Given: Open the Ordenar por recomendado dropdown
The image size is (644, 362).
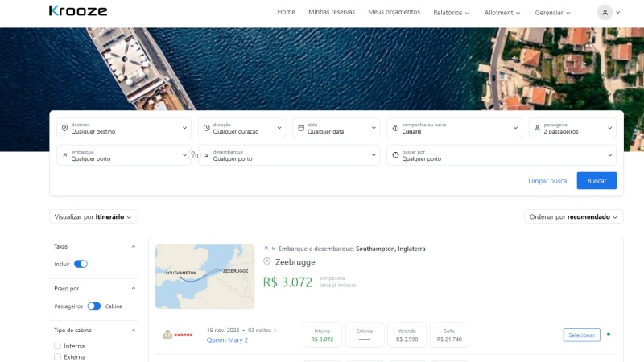Looking at the screenshot, I should (573, 216).
